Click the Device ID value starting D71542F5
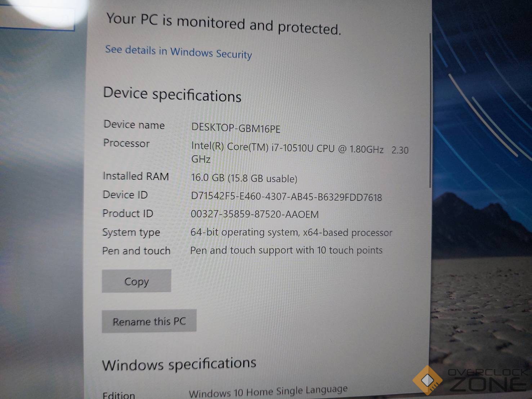 tap(286, 197)
